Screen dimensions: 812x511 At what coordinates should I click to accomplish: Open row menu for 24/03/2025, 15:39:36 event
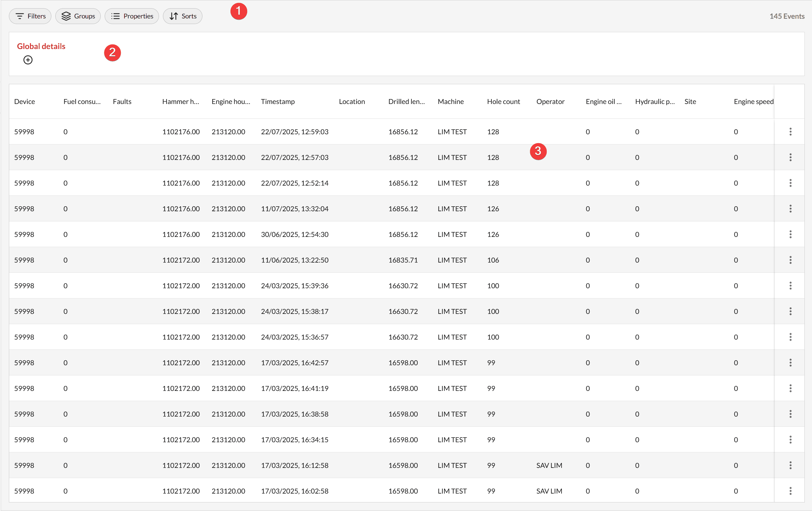click(x=790, y=286)
